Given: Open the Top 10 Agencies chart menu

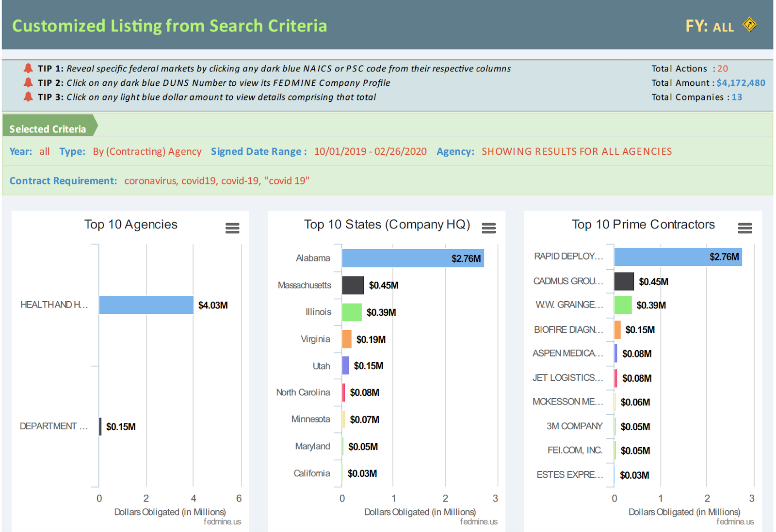Looking at the screenshot, I should coord(232,228).
